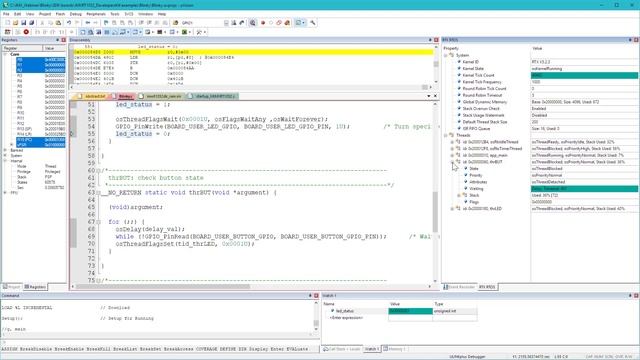Screen dimensions: 640x360
Task: Close the Watch 1 panel
Action: tap(636, 296)
